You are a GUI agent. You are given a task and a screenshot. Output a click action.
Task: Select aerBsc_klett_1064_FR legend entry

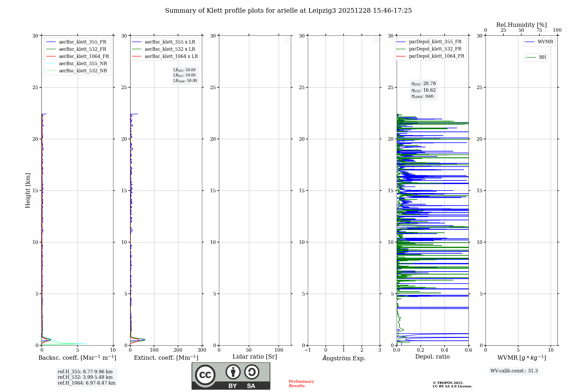point(84,56)
